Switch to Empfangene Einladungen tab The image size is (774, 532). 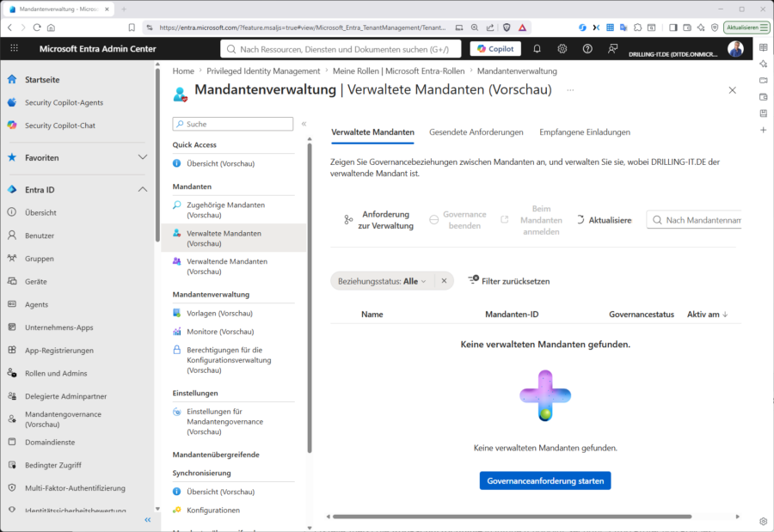tap(585, 132)
